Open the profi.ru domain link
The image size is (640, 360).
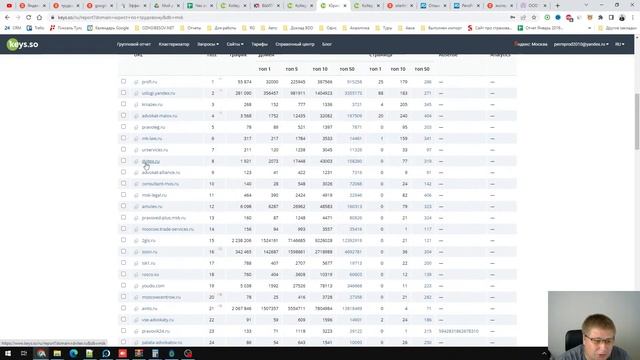(149, 82)
